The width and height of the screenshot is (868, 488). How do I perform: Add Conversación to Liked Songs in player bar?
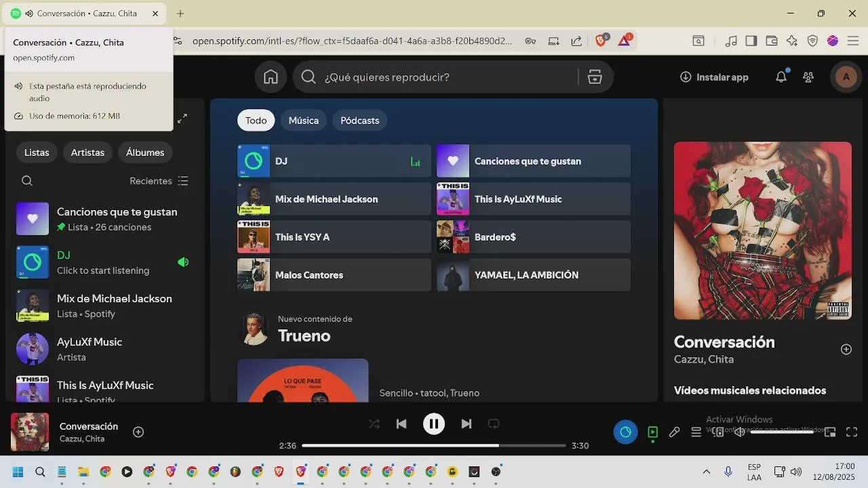(x=138, y=432)
